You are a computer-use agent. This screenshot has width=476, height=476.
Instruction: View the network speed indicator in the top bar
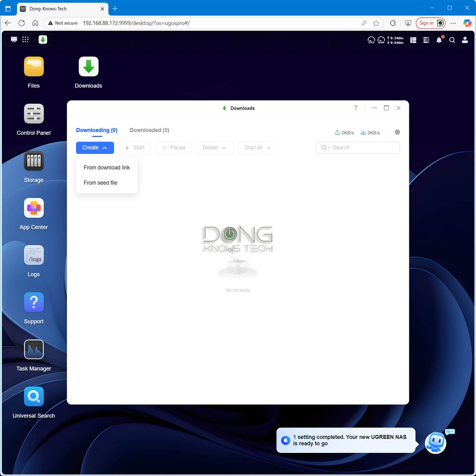tap(395, 40)
